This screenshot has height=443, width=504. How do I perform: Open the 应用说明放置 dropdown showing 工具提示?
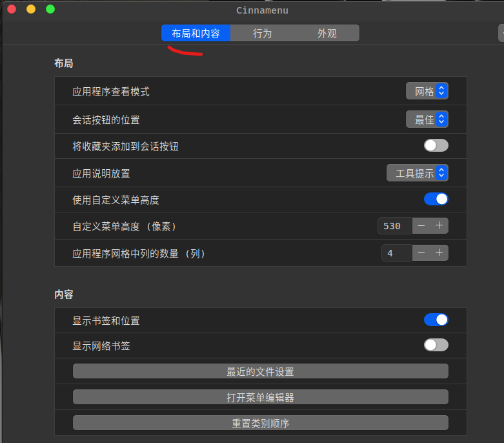click(x=418, y=173)
